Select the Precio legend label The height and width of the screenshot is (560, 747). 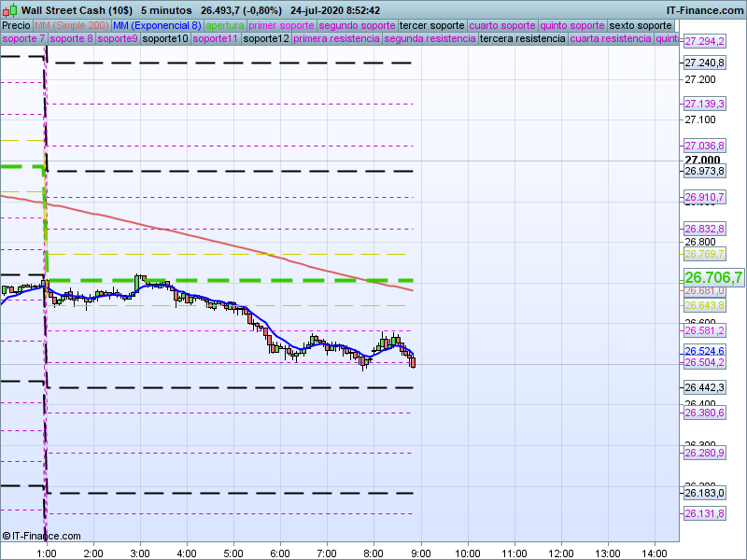coord(16,25)
